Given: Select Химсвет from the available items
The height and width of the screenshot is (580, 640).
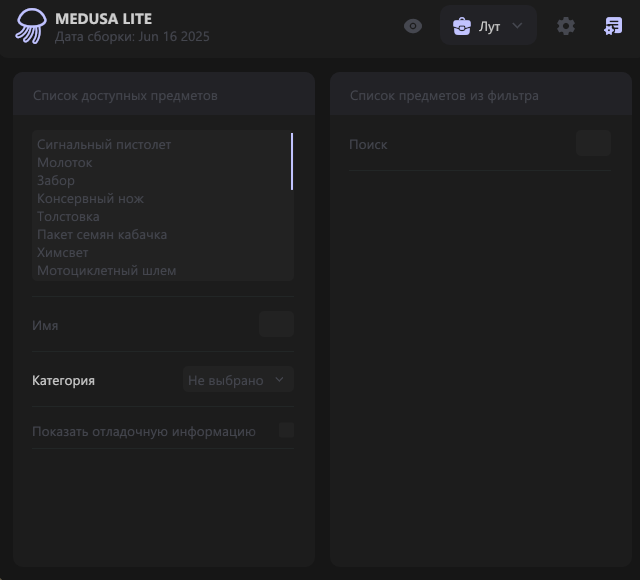Looking at the screenshot, I should click(63, 253).
